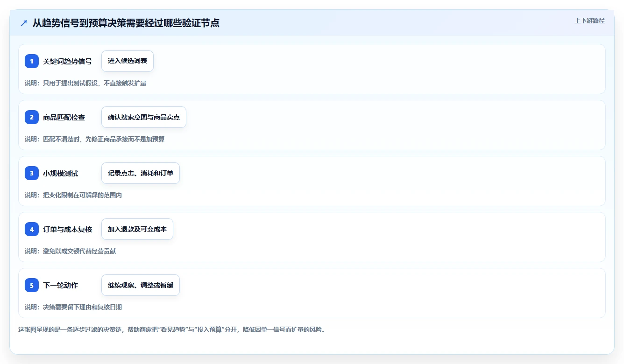Click the 确认搜索意图与商品卖点 chip
This screenshot has height=364, width=624.
click(x=144, y=117)
